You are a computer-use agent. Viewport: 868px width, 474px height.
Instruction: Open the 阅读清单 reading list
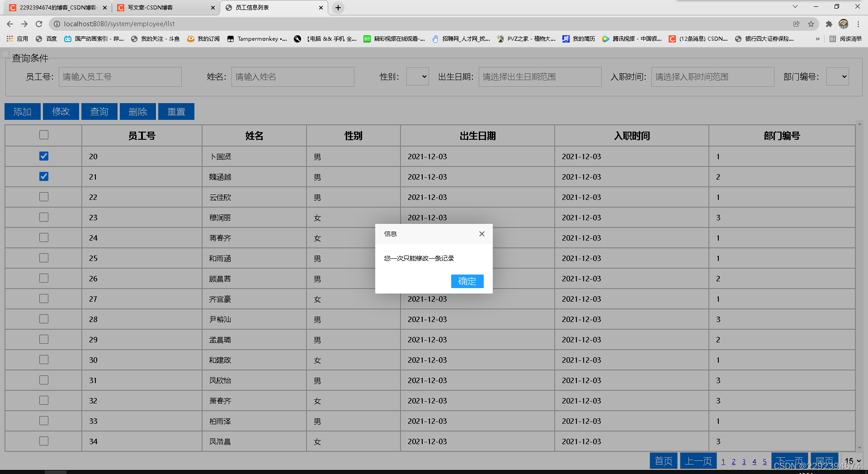(845, 39)
